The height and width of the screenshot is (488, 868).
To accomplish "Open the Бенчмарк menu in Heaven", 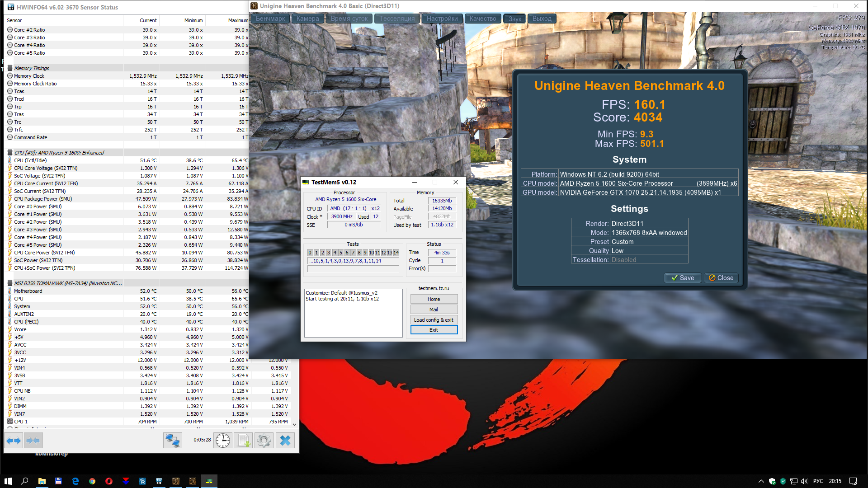I will click(270, 19).
